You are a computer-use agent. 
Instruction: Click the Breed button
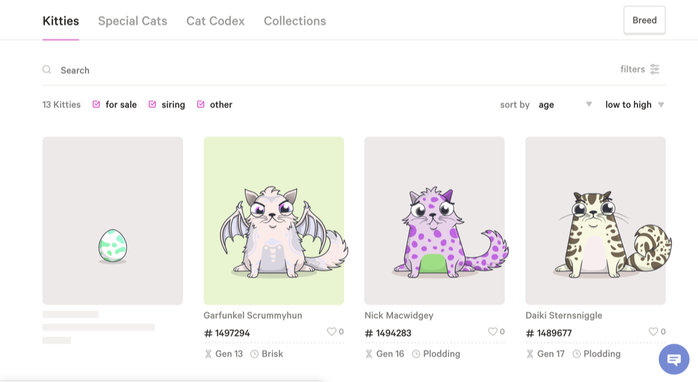(x=644, y=20)
